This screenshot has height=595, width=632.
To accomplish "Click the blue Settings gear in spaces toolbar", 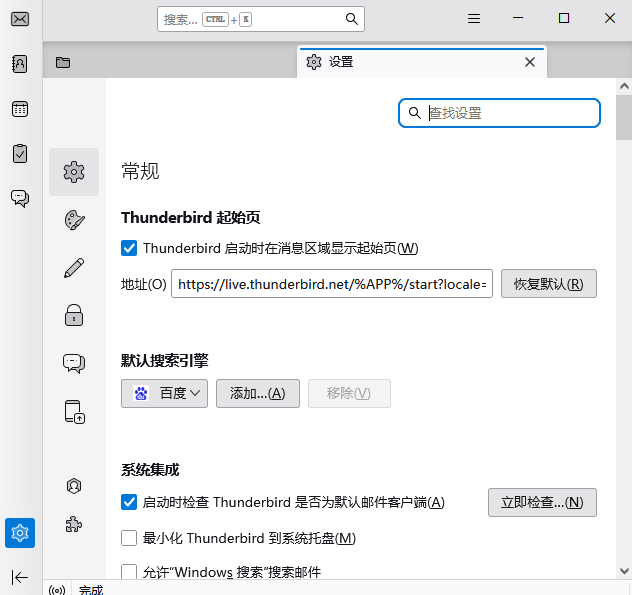I will (x=20, y=533).
